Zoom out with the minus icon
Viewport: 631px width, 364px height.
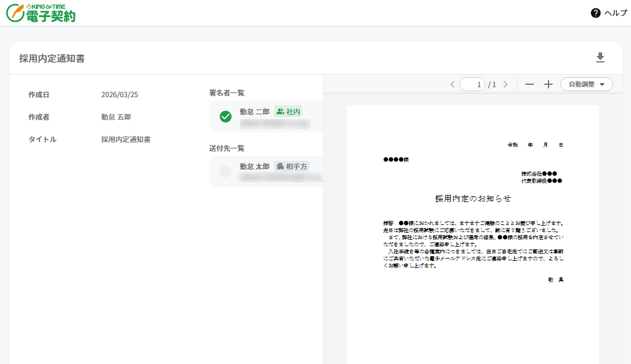pyautogui.click(x=530, y=84)
